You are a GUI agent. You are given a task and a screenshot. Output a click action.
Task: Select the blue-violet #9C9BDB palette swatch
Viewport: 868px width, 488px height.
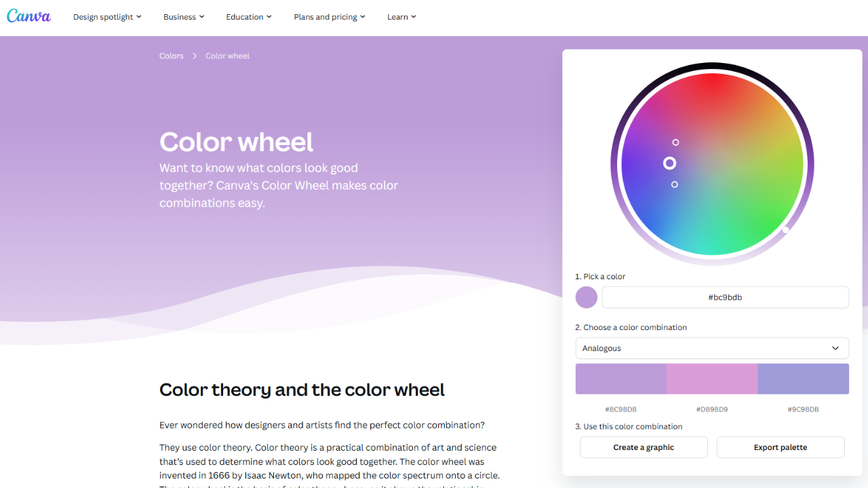tap(803, 379)
